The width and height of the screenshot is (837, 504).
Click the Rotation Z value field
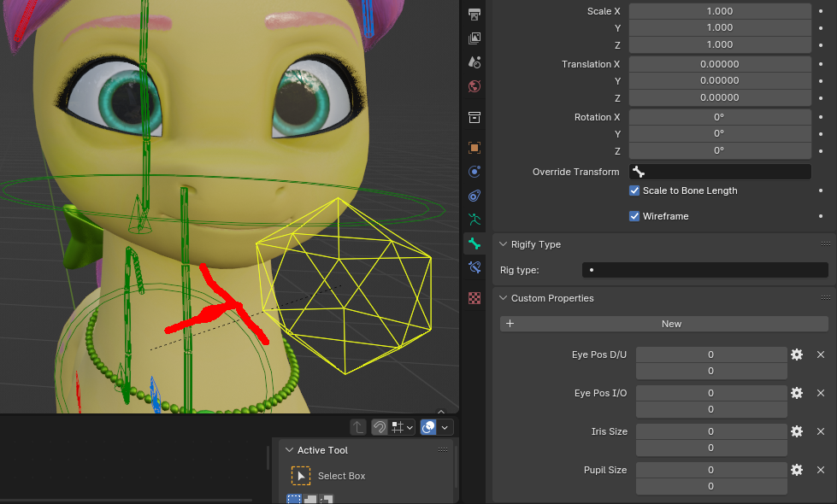(720, 150)
